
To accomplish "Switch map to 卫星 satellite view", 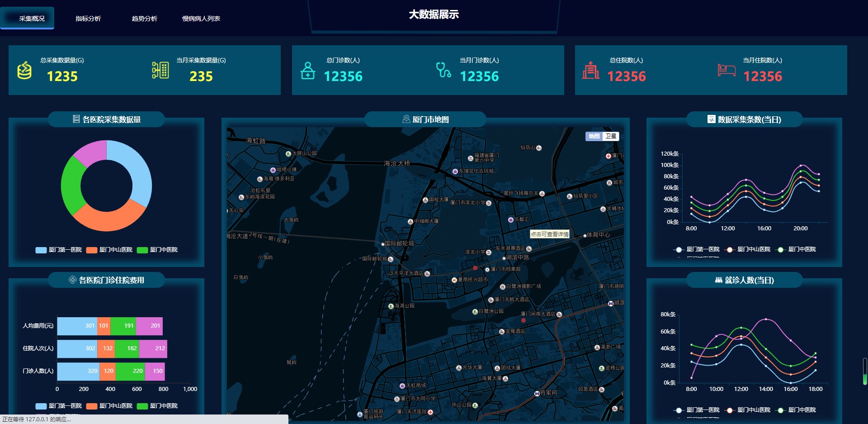I will 611,136.
